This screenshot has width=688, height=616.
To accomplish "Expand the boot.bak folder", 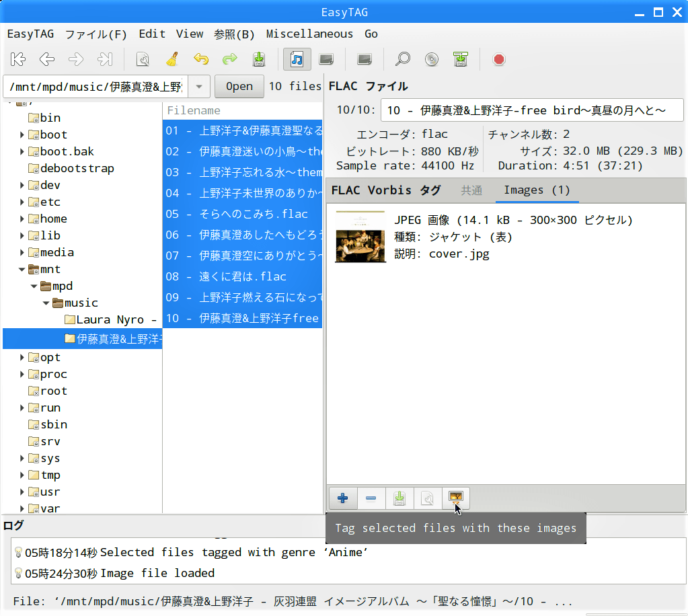I will 22,151.
